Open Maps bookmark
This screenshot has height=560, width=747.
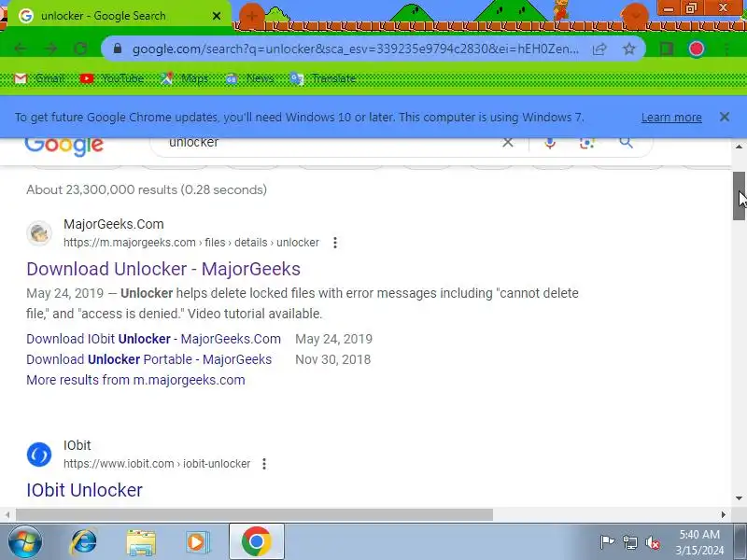[184, 78]
